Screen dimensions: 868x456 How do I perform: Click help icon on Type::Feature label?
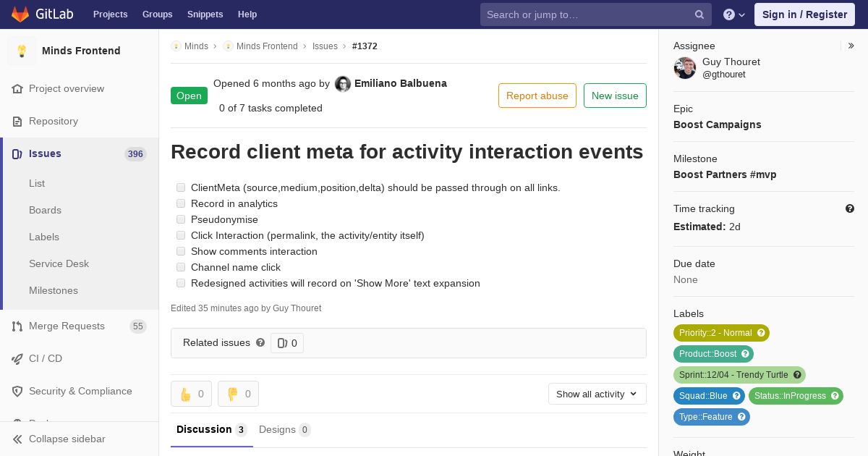click(741, 417)
